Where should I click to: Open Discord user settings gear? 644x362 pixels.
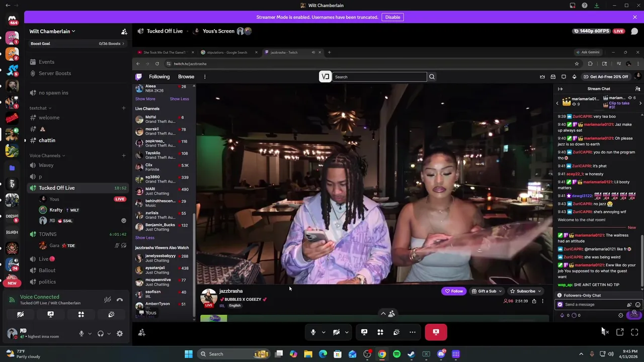(120, 333)
